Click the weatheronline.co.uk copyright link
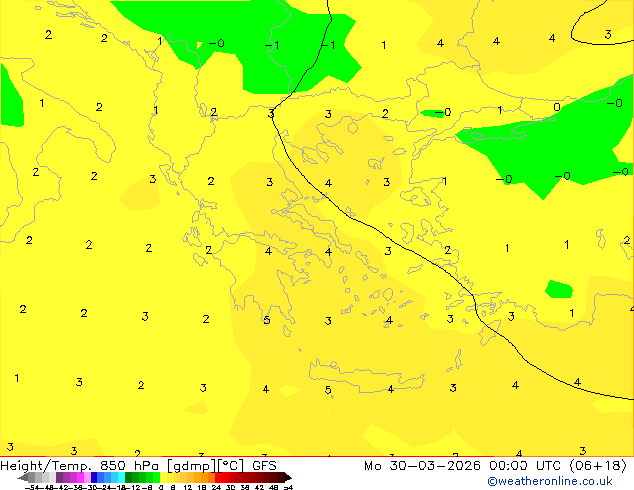 click(x=556, y=481)
